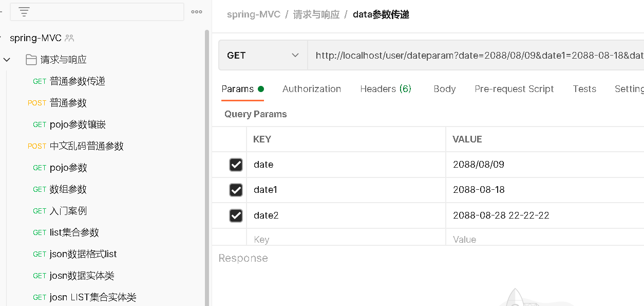Select the list集合参数 request
The image size is (644, 306).
[74, 232]
